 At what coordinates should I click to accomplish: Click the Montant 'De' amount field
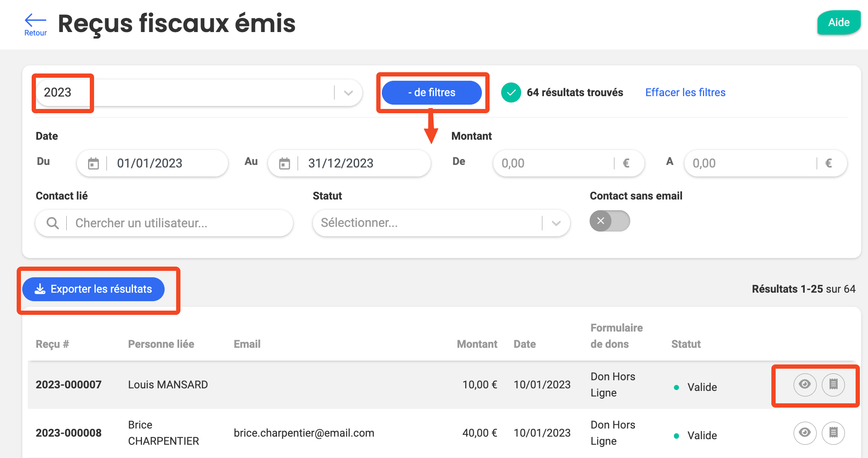pos(569,163)
